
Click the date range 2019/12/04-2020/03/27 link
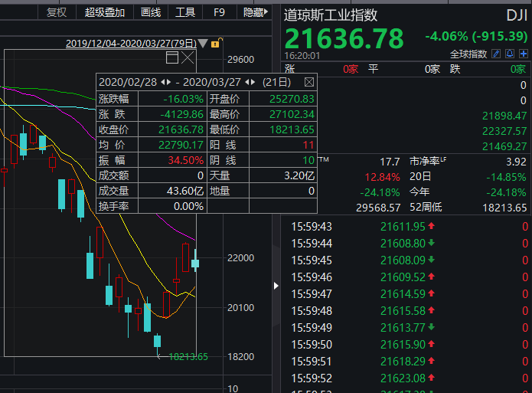tap(131, 44)
